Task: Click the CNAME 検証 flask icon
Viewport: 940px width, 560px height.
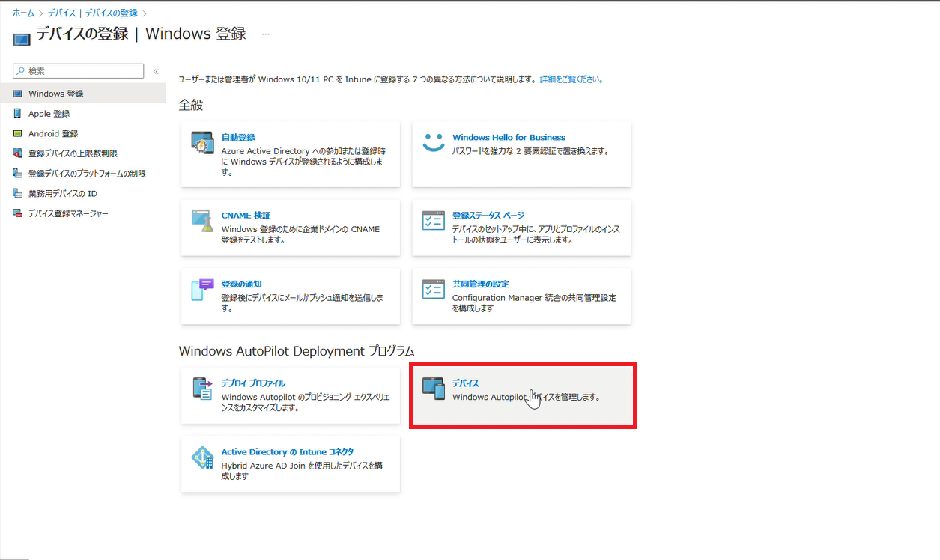Action: tap(202, 220)
